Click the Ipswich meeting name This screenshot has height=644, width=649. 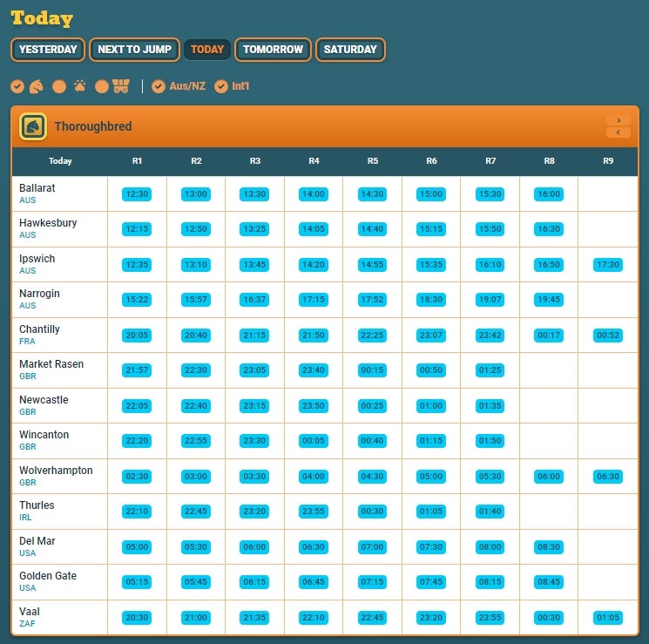coord(37,259)
